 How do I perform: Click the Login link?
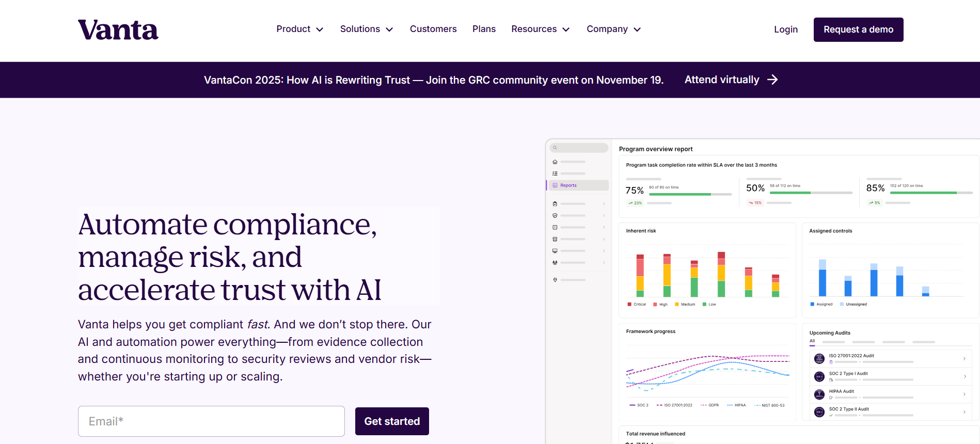[x=786, y=29]
